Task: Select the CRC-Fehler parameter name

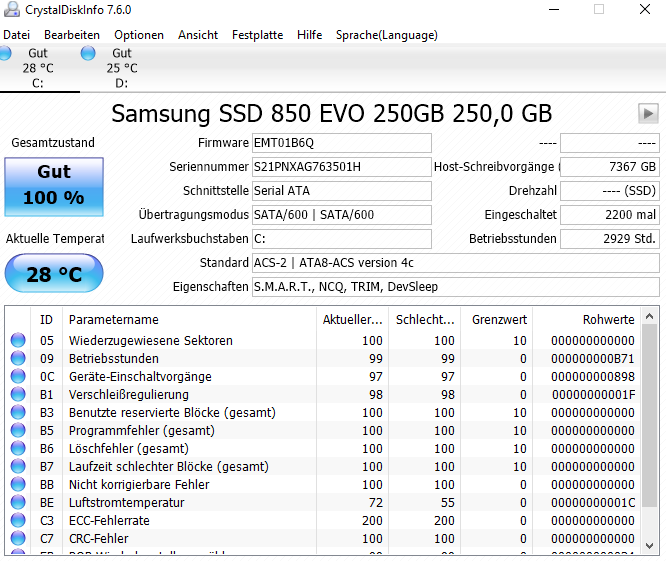Action: [99, 538]
